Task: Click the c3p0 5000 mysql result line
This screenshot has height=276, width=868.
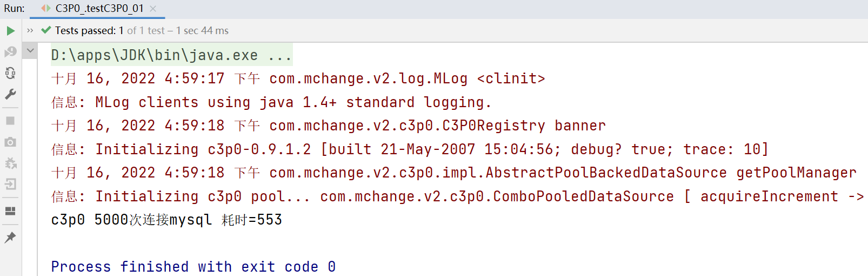Action: [166, 220]
